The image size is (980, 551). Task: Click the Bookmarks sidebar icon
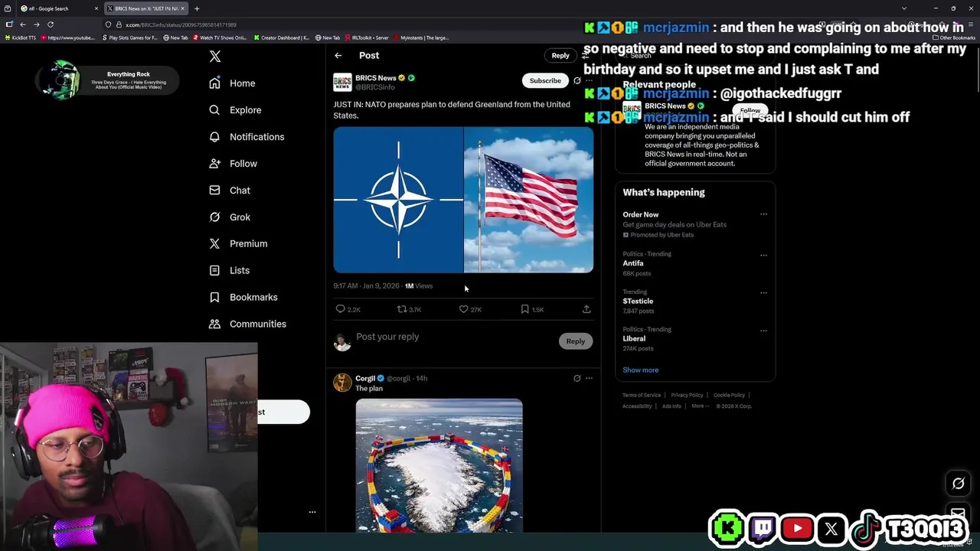[215, 298]
